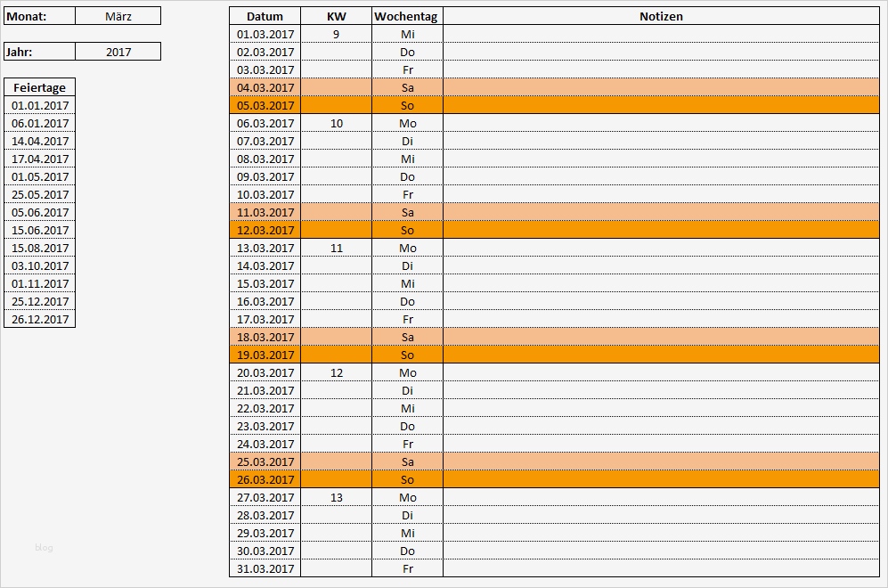888x588 pixels.
Task: Click the Jahr value 2017 field
Action: pyautogui.click(x=120, y=51)
